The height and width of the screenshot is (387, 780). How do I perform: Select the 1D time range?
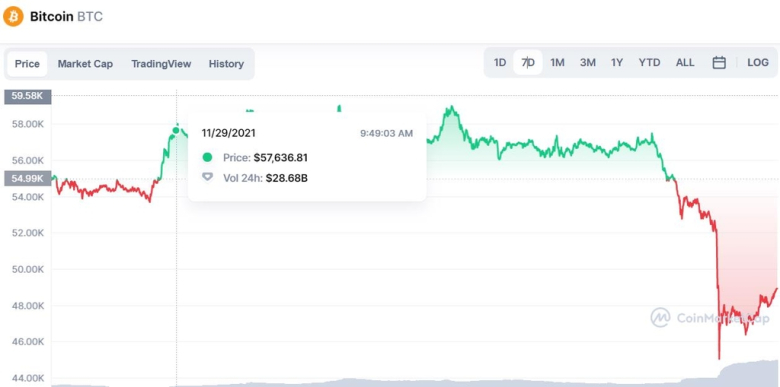[499, 63]
